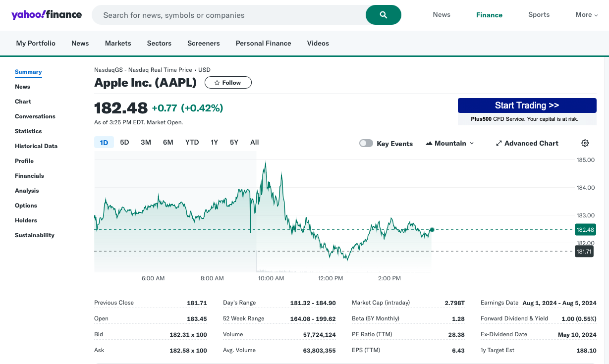Select the 1Y chart range
Screen dimensions: 609x364
click(214, 142)
